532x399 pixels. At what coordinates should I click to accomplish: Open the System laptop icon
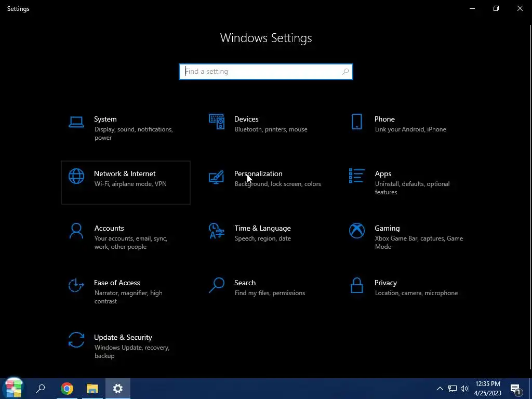pyautogui.click(x=76, y=122)
